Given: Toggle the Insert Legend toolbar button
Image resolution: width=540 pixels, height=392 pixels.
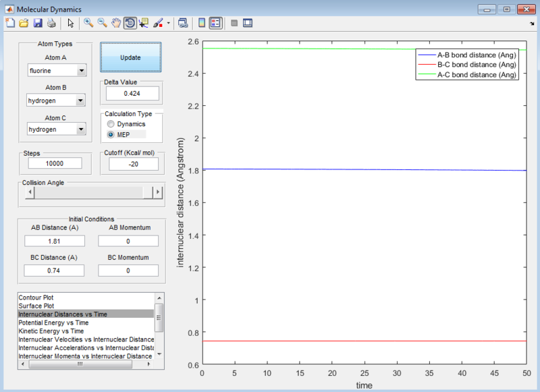Looking at the screenshot, I should pyautogui.click(x=215, y=23).
